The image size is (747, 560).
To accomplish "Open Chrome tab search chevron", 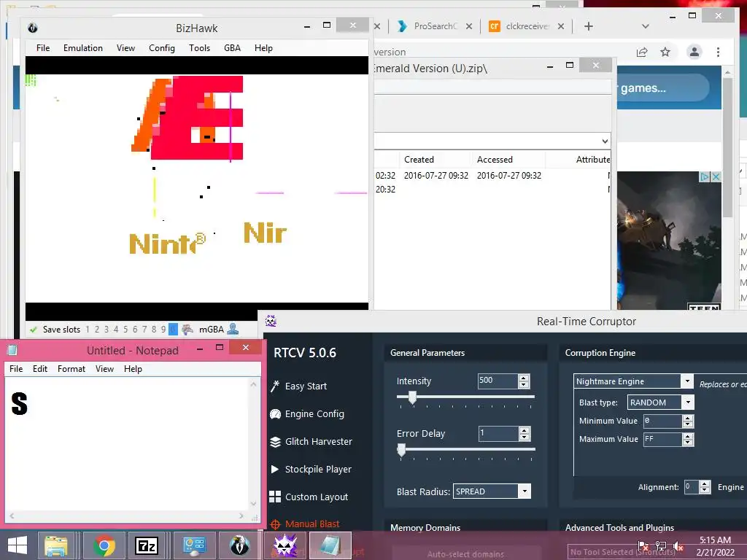I will (646, 26).
